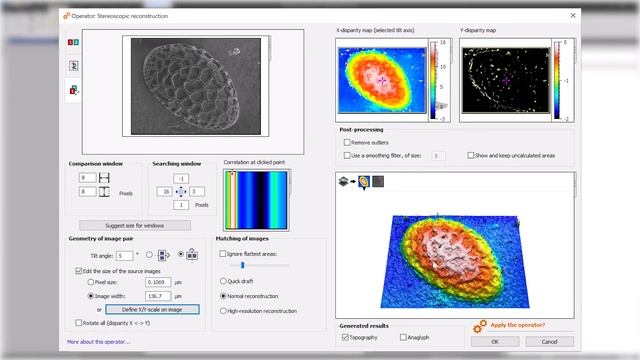The height and width of the screenshot is (360, 640).
Task: Click the Tilt angle input field
Action: (124, 256)
